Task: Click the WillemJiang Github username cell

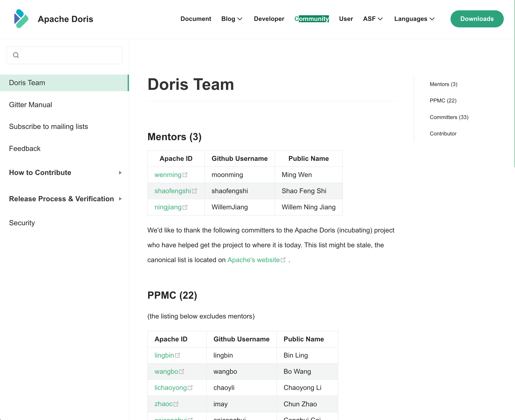Action: (x=240, y=207)
